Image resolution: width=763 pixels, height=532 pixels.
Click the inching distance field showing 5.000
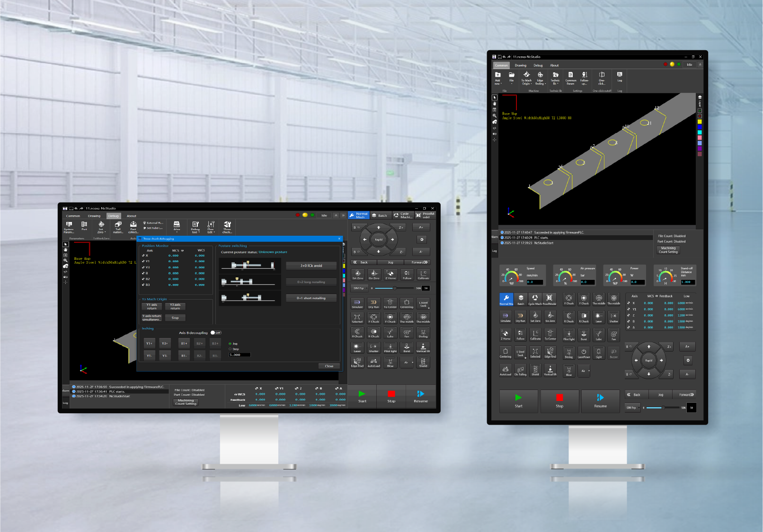coord(240,355)
